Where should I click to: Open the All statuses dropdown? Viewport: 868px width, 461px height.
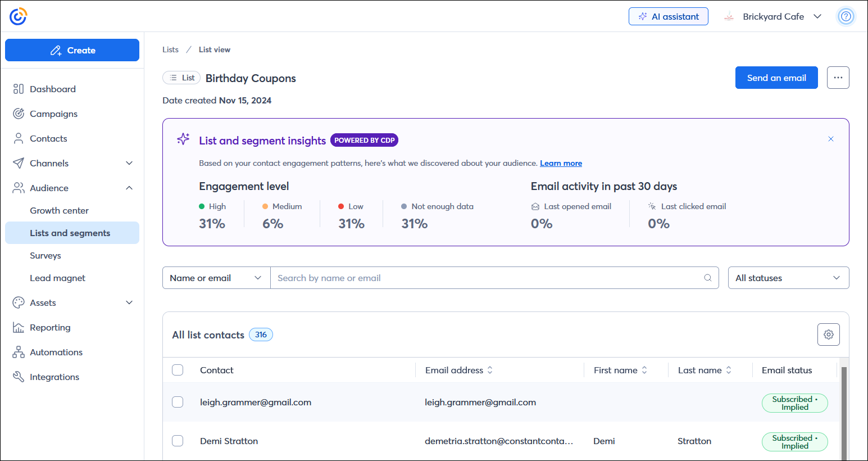coord(788,278)
